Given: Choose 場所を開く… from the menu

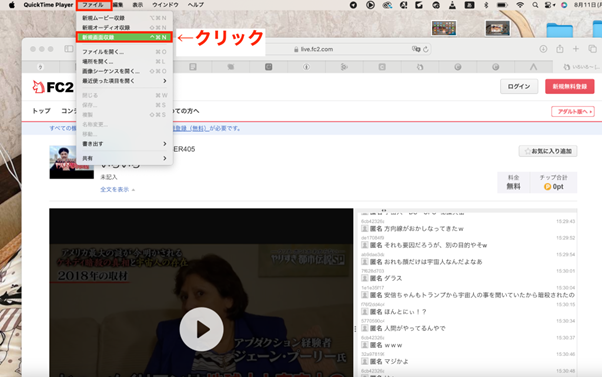Looking at the screenshot, I should pos(124,61).
